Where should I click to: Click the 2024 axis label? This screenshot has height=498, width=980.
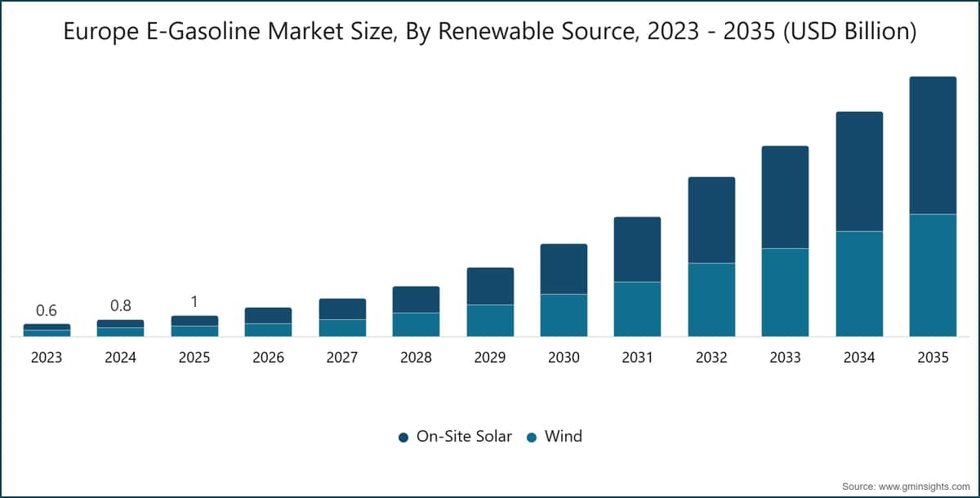click(x=120, y=358)
